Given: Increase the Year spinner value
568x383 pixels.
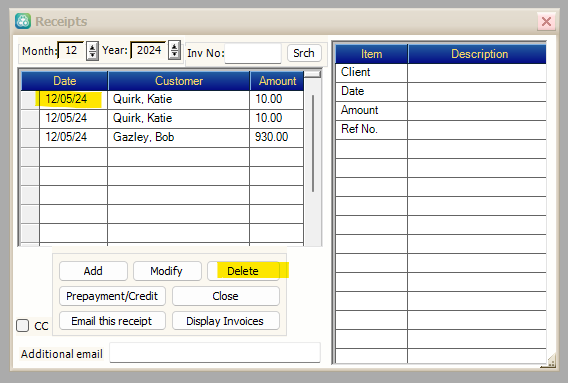Looking at the screenshot, I should pyautogui.click(x=175, y=46).
